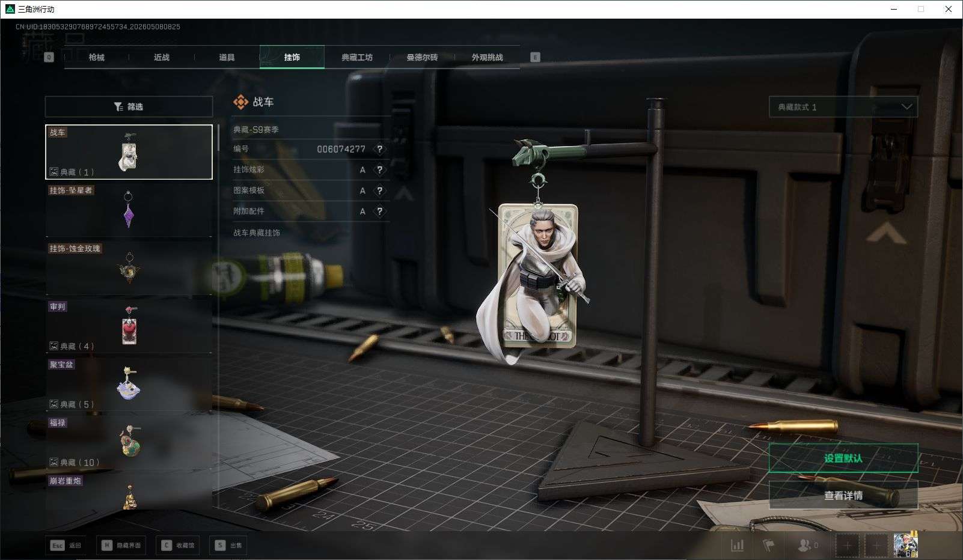Click H 隐藏界面 hide interface button
Viewport: 963px width, 560px height.
tap(121, 545)
